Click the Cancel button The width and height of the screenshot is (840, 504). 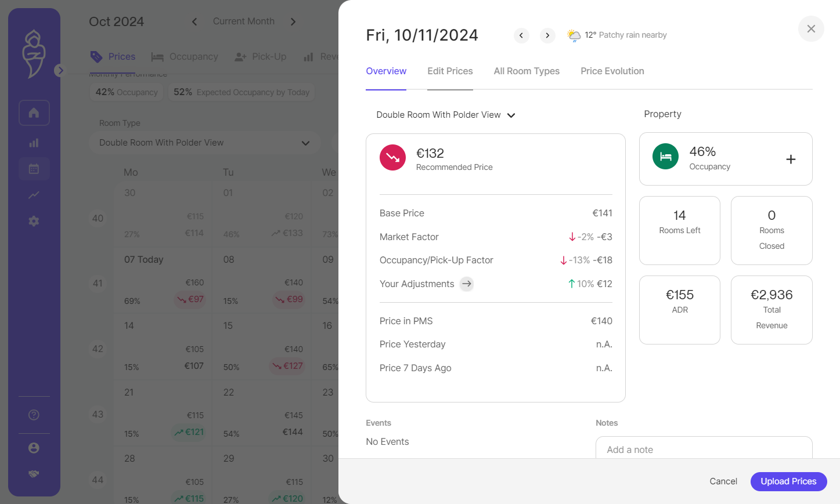(x=723, y=481)
